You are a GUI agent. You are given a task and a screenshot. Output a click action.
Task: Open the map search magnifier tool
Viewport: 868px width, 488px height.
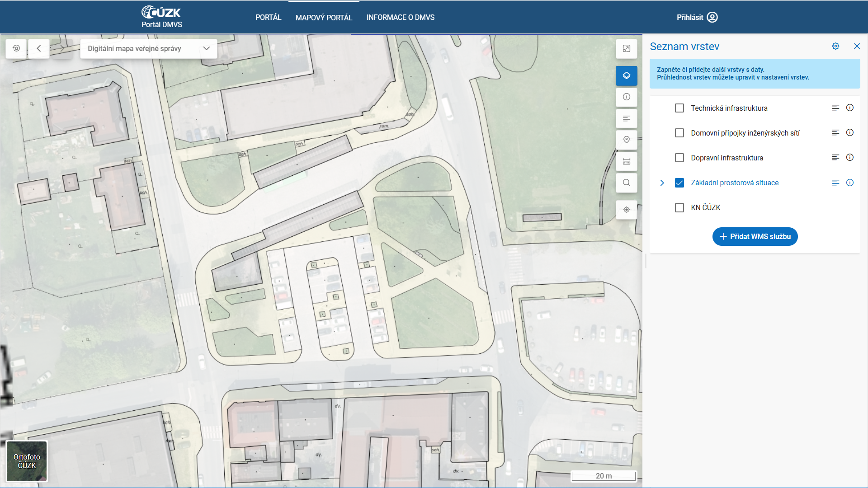(626, 183)
